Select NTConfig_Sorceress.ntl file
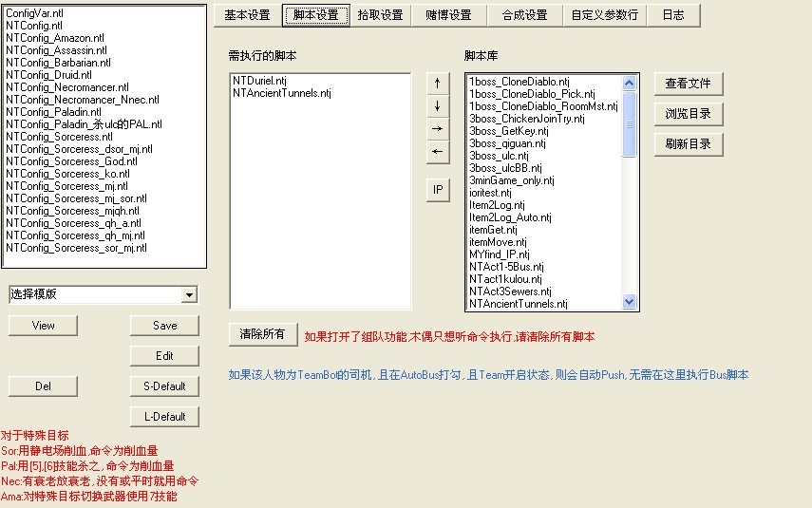This screenshot has height=508, width=812. pos(59,137)
